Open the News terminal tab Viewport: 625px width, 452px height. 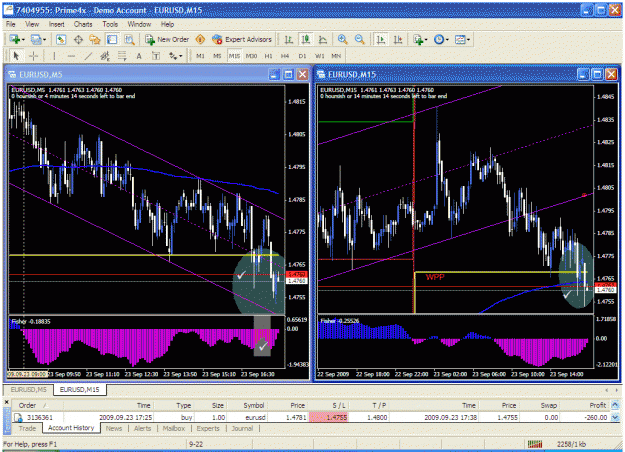tap(114, 428)
